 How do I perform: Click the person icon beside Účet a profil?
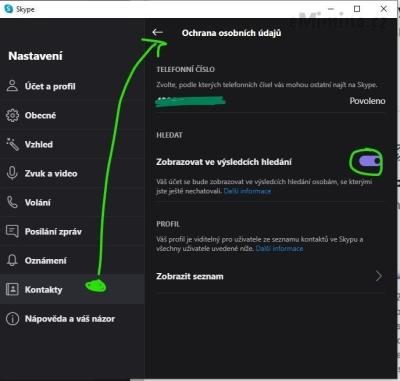12,86
